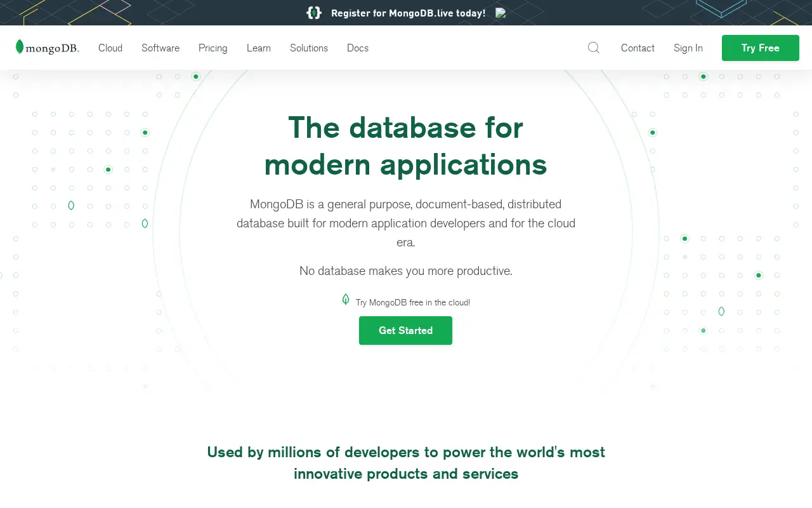The image size is (812, 508).
Task: Click the heading The database for modern applications
Action: pos(406,146)
